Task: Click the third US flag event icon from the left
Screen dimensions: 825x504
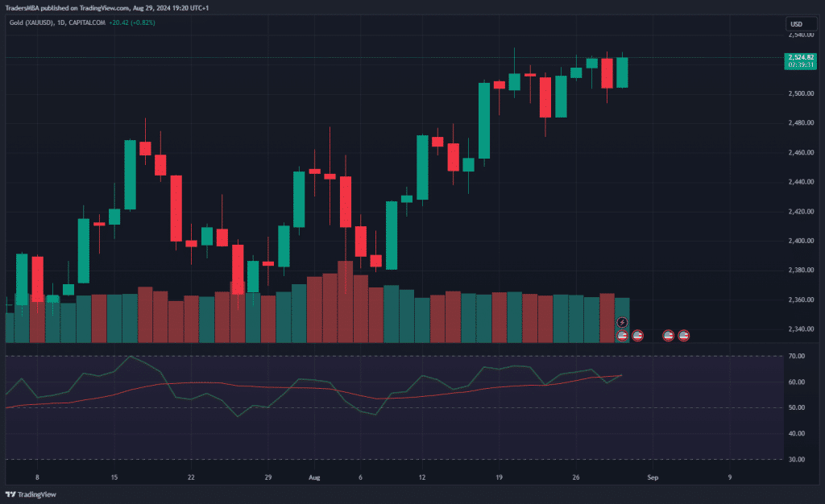Action: (668, 335)
